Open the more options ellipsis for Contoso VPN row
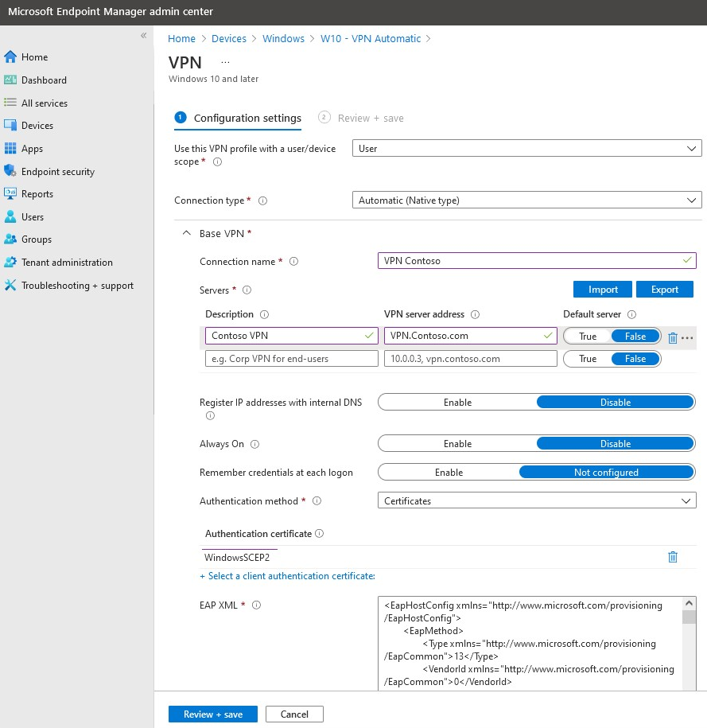Viewport: 707px width, 728px height. [x=687, y=337]
